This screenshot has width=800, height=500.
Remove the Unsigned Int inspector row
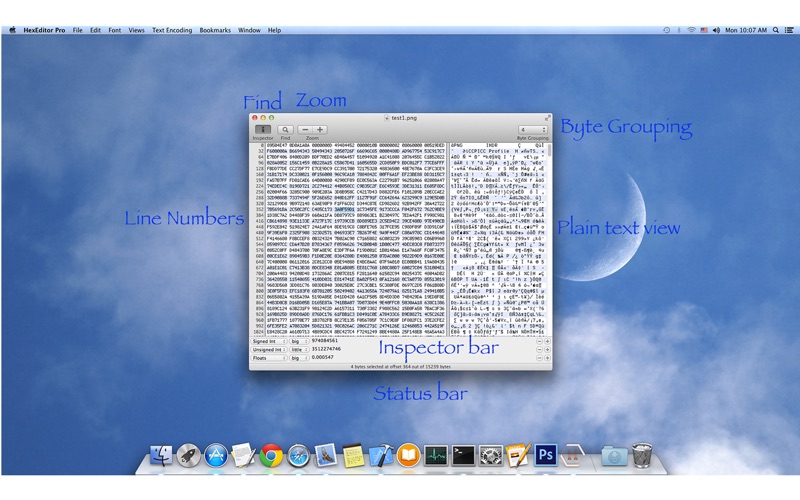tap(539, 349)
